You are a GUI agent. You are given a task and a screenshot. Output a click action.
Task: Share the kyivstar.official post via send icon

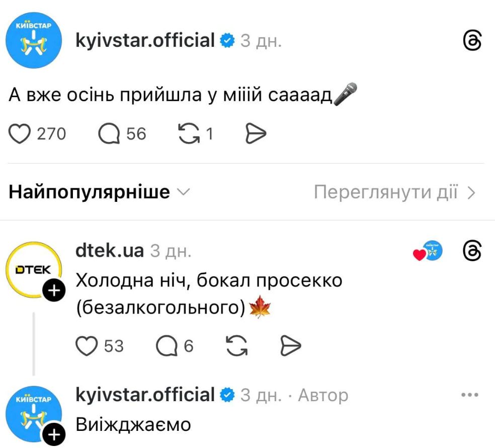(x=256, y=133)
